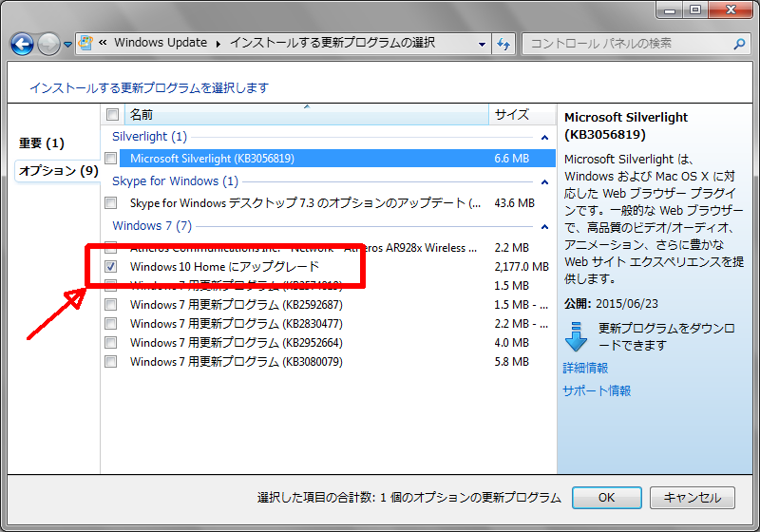Viewport: 760px width, 532px height.
Task: Check the KB2592687 update checkbox
Action: tap(110, 305)
